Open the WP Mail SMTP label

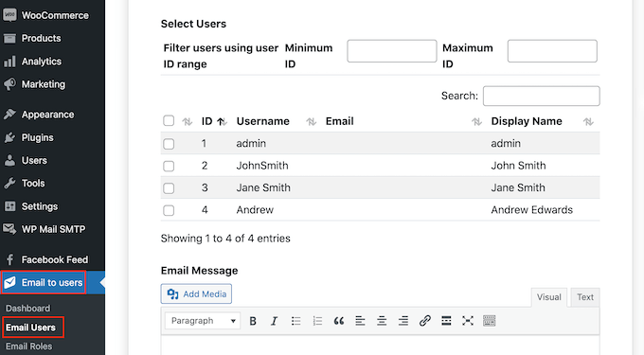pos(53,229)
